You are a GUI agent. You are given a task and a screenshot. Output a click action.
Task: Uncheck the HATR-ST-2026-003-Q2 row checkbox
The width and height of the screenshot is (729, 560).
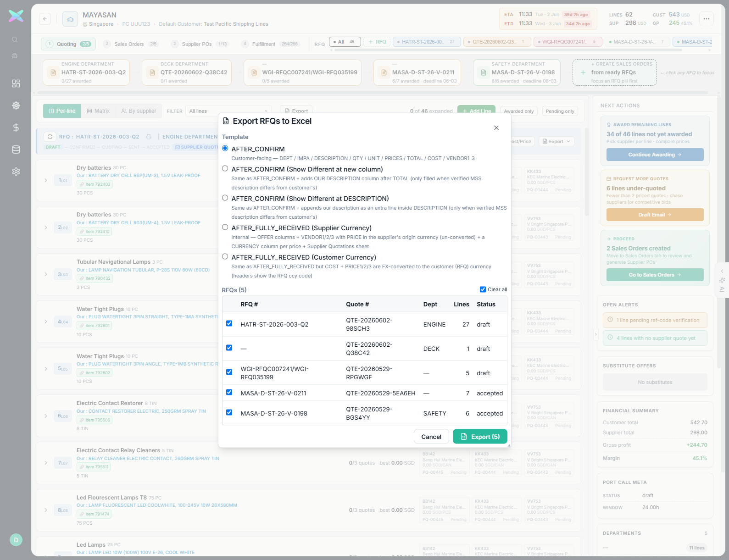229,324
